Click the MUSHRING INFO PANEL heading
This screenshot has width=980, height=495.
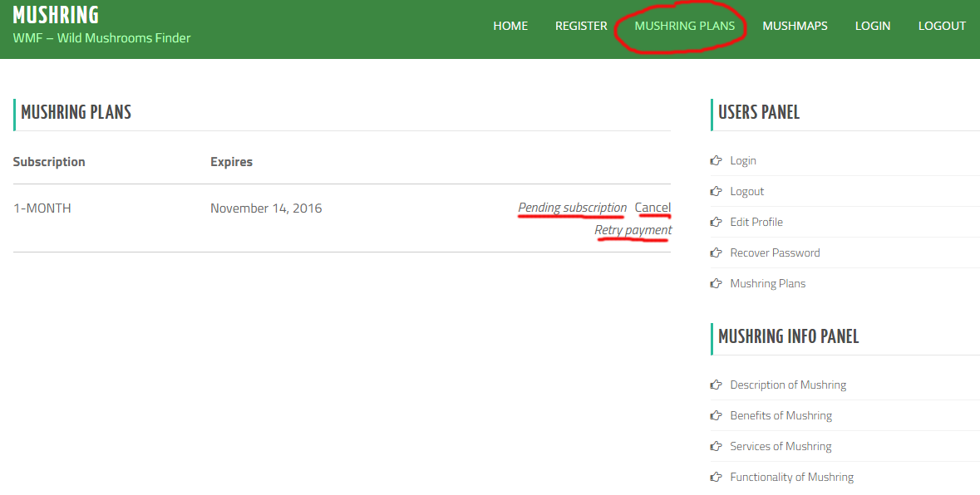788,337
